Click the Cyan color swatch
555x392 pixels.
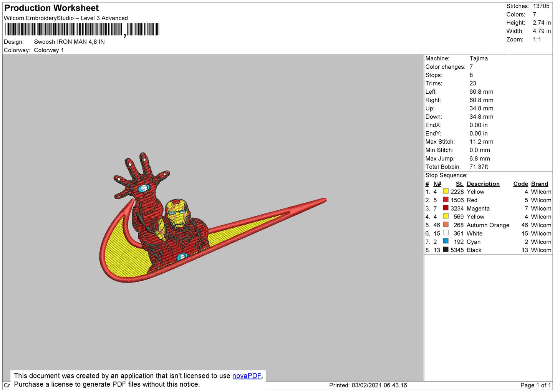[x=446, y=241]
